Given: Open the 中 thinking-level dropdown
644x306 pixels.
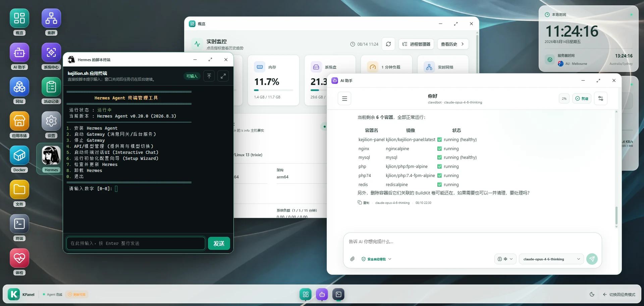Looking at the screenshot, I should pos(505,259).
